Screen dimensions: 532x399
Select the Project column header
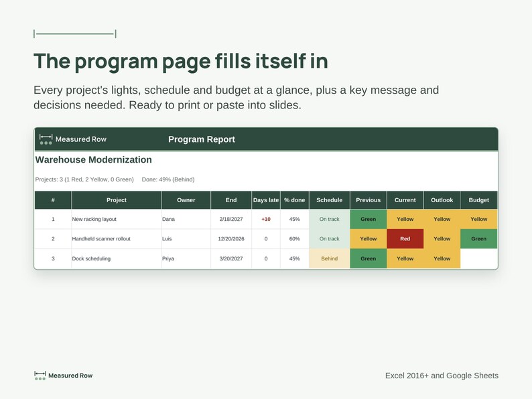pyautogui.click(x=117, y=200)
